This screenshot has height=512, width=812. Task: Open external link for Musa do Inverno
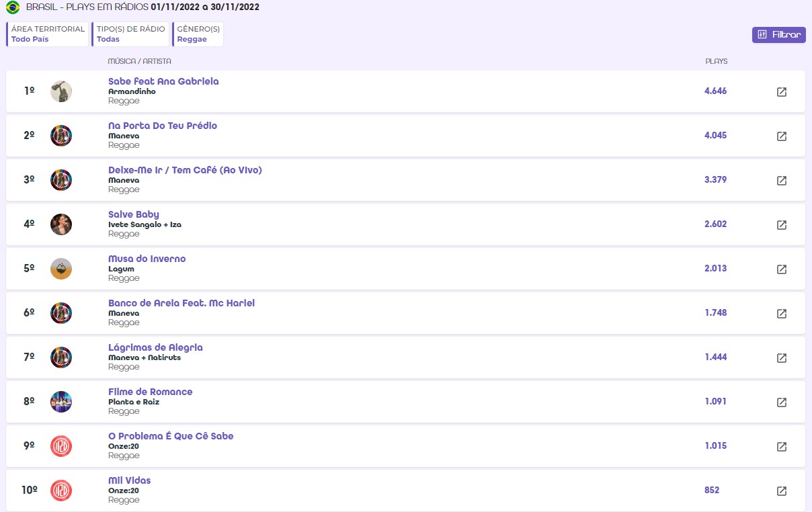tap(782, 269)
